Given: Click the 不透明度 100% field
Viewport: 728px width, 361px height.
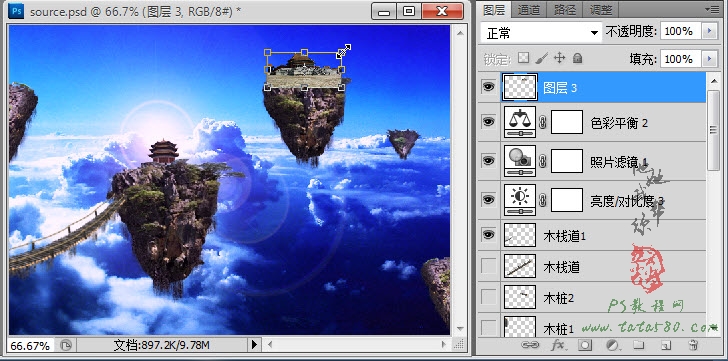Looking at the screenshot, I should pyautogui.click(x=681, y=31).
